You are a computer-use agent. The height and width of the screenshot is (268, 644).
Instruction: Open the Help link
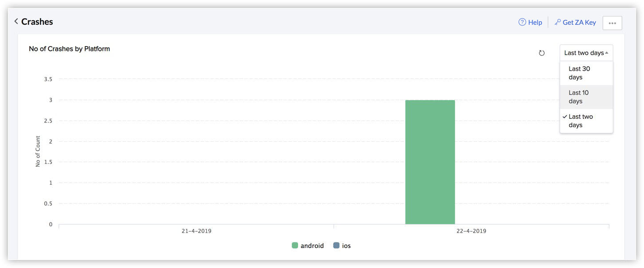535,22
